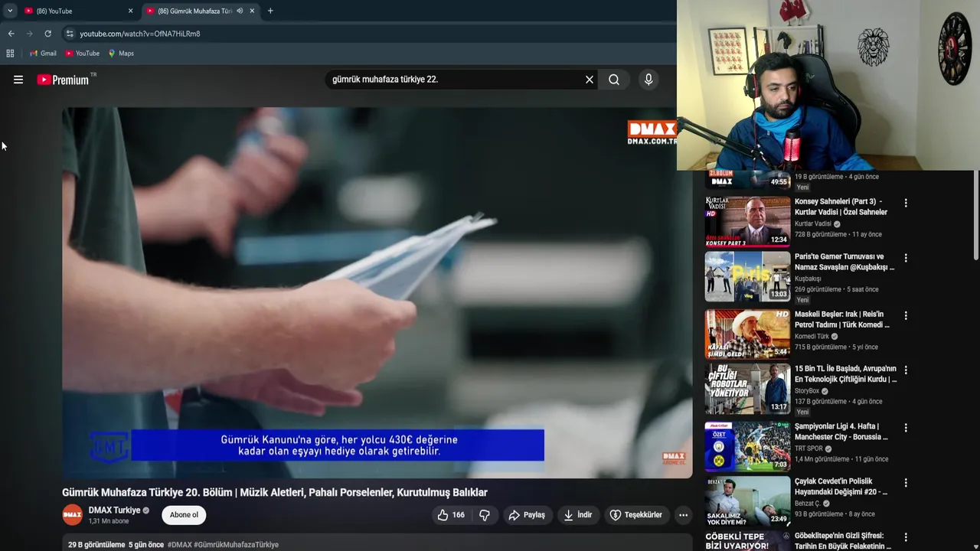Viewport: 980px width, 551px height.
Task: Open 15 Bin TL İle Başladı thumbnail
Action: tap(747, 389)
